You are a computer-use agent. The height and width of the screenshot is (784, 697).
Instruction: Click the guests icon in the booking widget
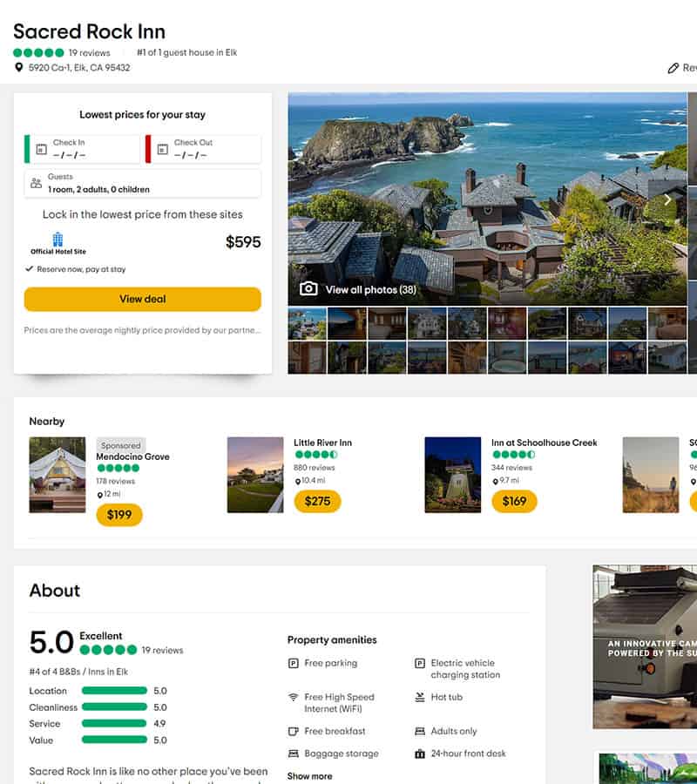[x=36, y=182]
